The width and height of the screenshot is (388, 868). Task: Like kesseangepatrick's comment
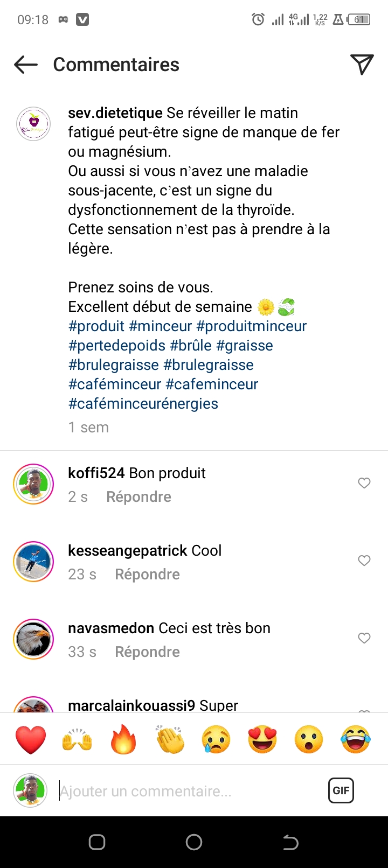(364, 561)
